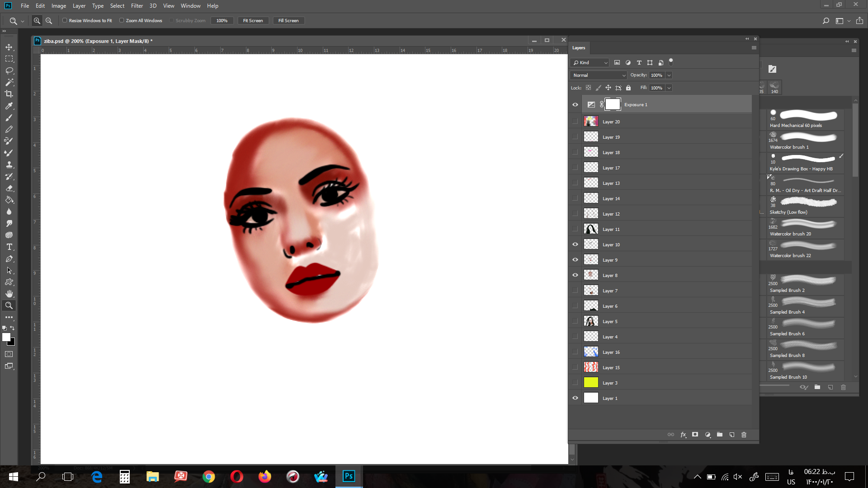Hide Layer 8 visibility eye
Viewport: 868px width, 488px height.
pos(575,275)
